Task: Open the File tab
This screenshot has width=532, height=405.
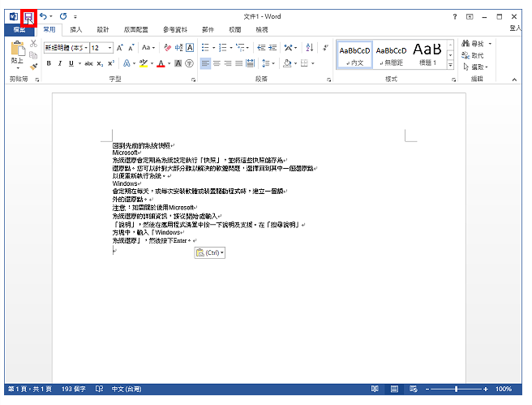Action: 19,30
